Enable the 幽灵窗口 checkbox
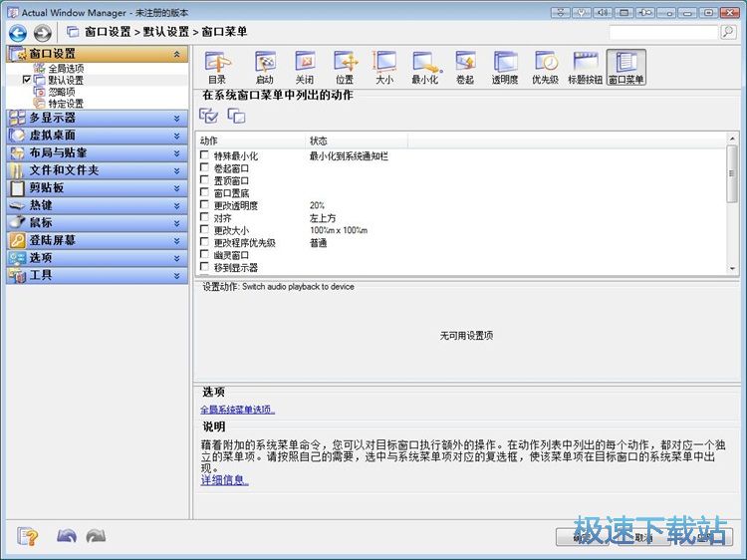This screenshot has width=747, height=560. (204, 254)
